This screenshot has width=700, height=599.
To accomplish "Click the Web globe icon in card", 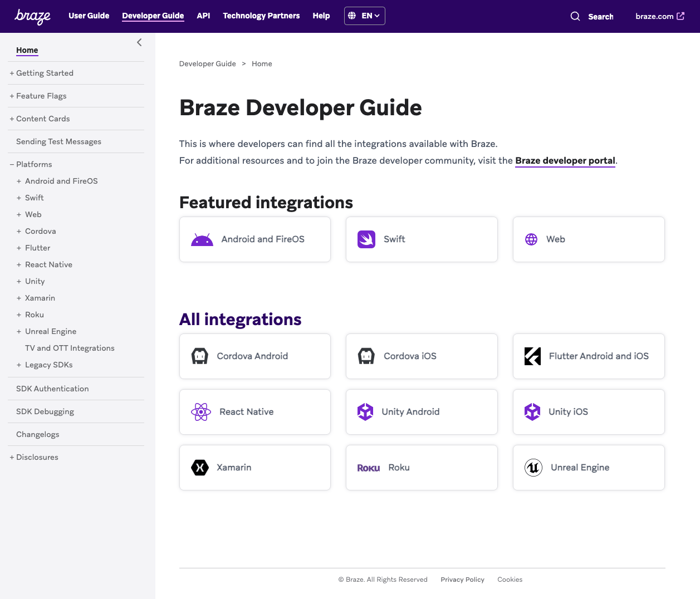I will point(531,239).
